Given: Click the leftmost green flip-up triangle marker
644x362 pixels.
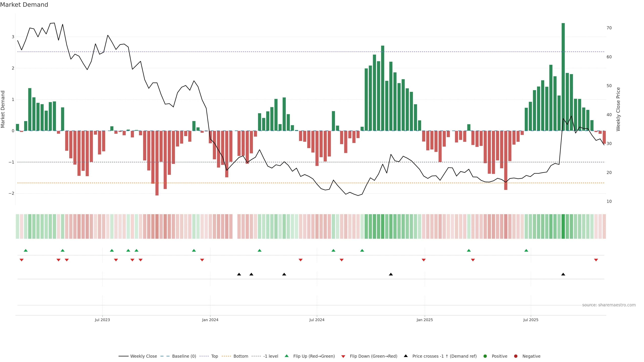Looking at the screenshot, I should coord(25,250).
